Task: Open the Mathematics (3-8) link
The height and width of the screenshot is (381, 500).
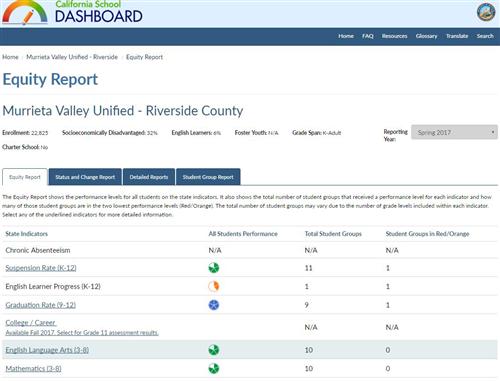Action: (x=33, y=369)
